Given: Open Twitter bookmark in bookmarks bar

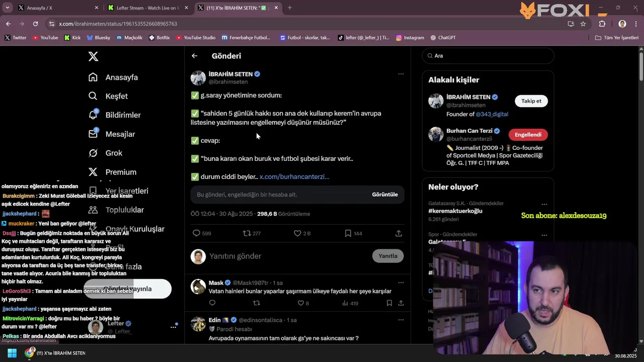Looking at the screenshot, I should tap(16, 38).
